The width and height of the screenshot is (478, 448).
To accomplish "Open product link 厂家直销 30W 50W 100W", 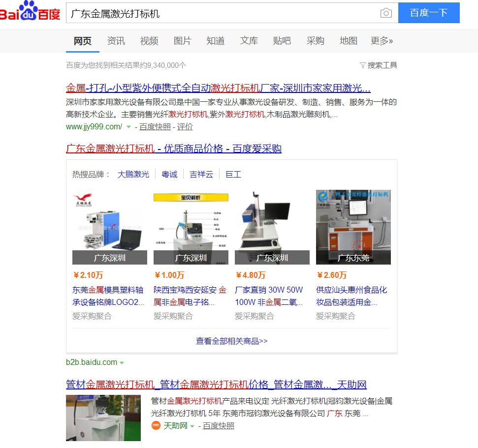I will (269, 296).
